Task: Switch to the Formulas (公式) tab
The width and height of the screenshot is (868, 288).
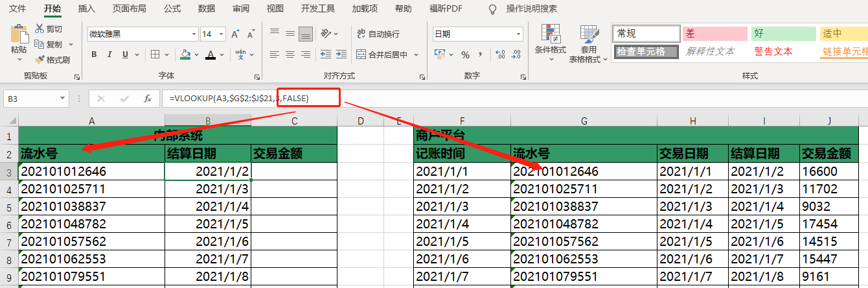Action: pyautogui.click(x=172, y=8)
